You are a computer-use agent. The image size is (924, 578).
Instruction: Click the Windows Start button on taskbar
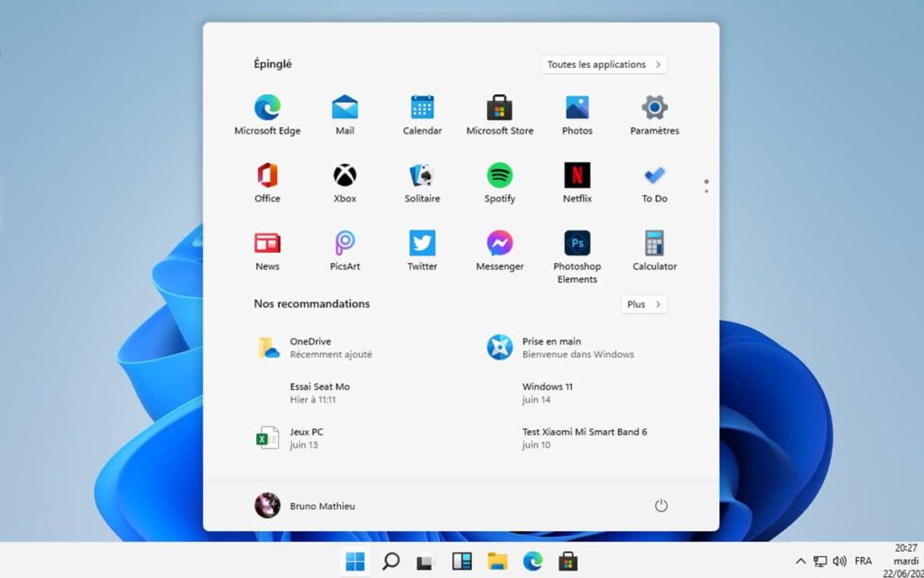[x=356, y=562]
